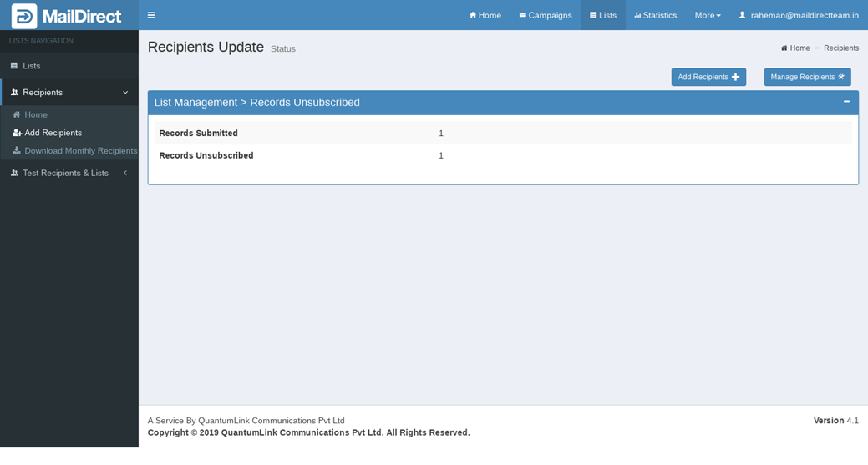Go to the Lists tab in the top bar
The width and height of the screenshot is (868, 465).
603,15
